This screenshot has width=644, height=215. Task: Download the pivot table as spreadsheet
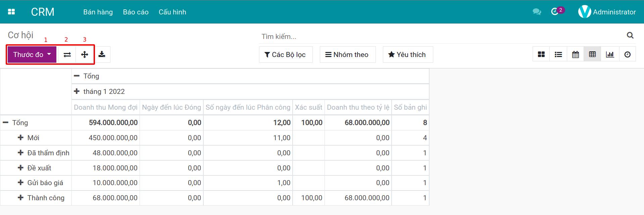click(x=102, y=54)
